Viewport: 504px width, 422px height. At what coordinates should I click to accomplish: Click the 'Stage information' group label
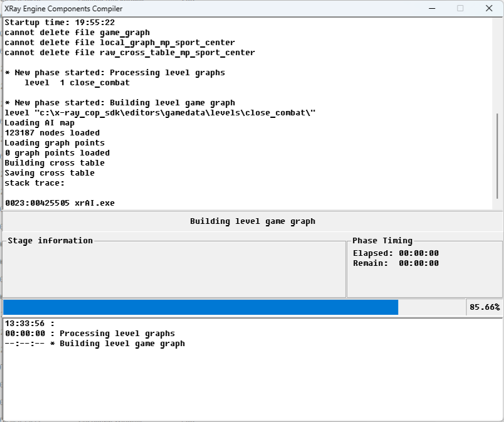pyautogui.click(x=50, y=240)
